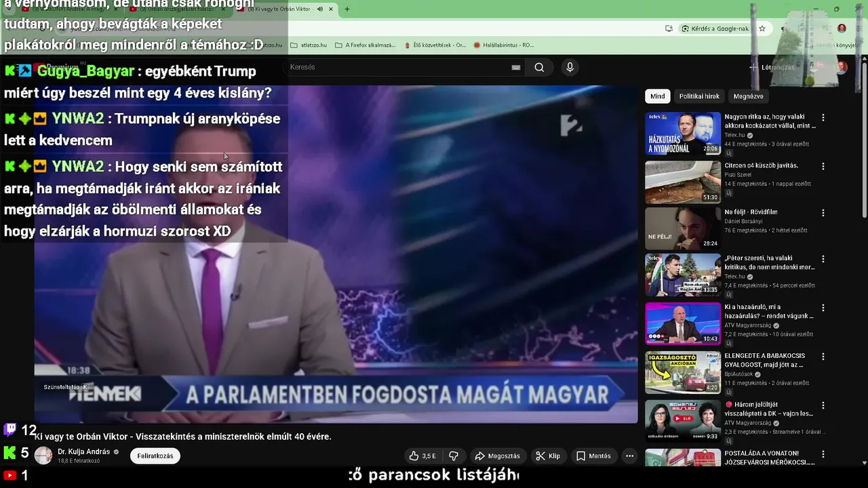Open the 13:35 Telex.hu thumbnail
868x488 pixels.
[x=683, y=274]
